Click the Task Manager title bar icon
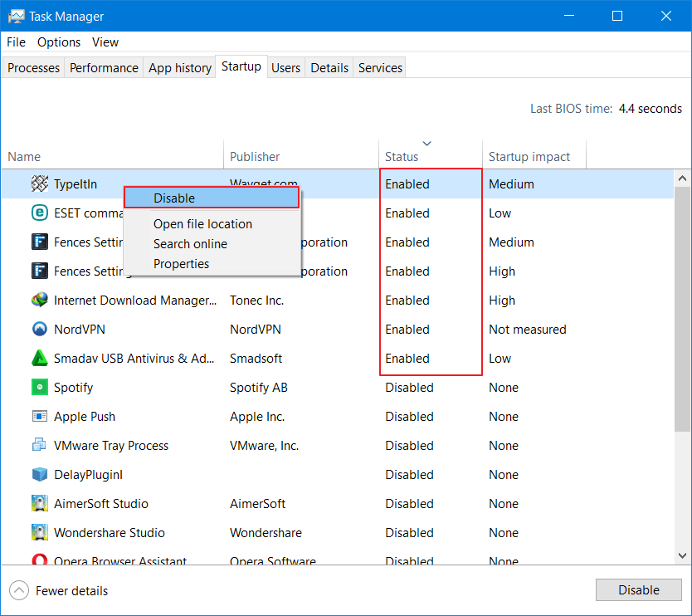Viewport: 692px width, 616px height. (x=17, y=17)
